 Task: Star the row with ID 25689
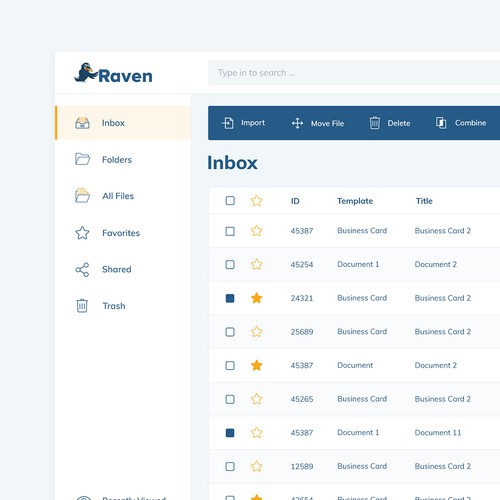click(257, 332)
